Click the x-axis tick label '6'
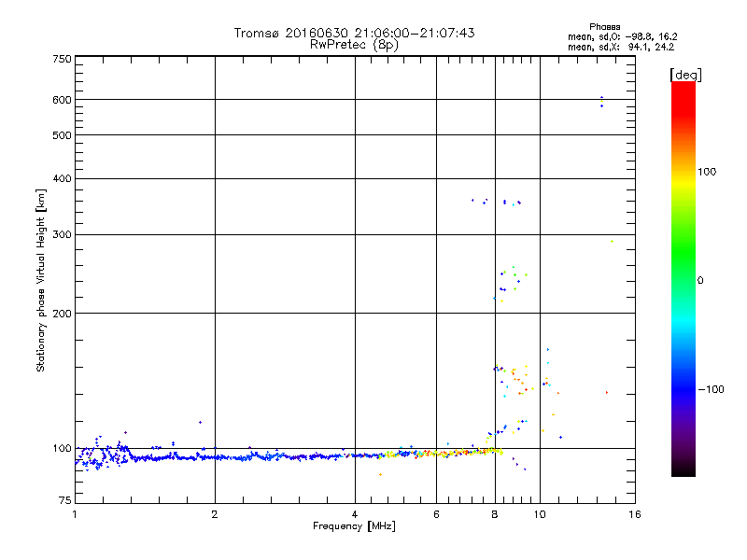The image size is (747, 560). pyautogui.click(x=436, y=514)
